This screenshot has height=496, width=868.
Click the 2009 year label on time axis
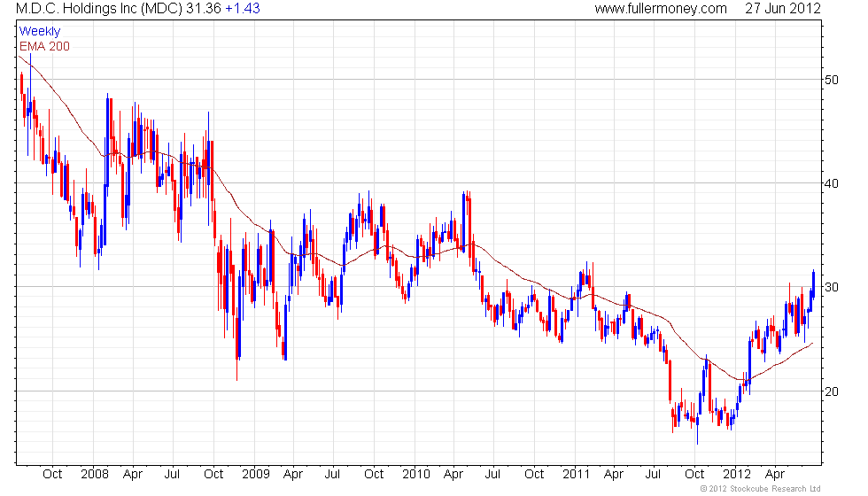pos(256,475)
